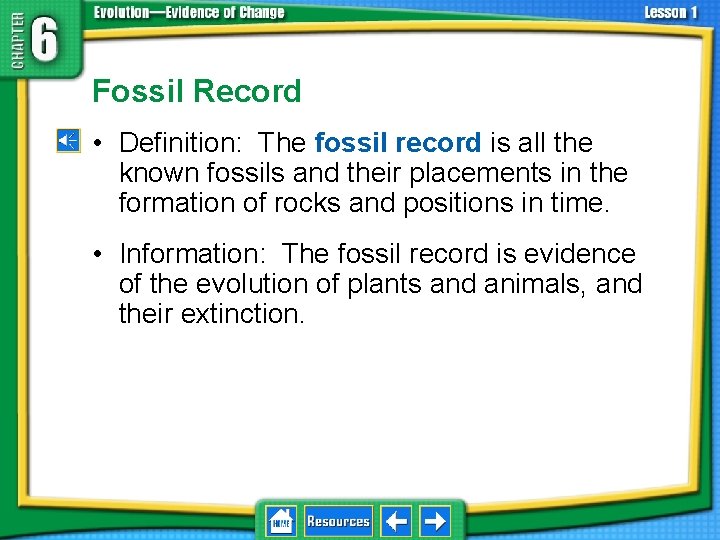The width and height of the screenshot is (720, 540).
Task: Select the vertical CHAPTER label
Action: [x=17, y=41]
